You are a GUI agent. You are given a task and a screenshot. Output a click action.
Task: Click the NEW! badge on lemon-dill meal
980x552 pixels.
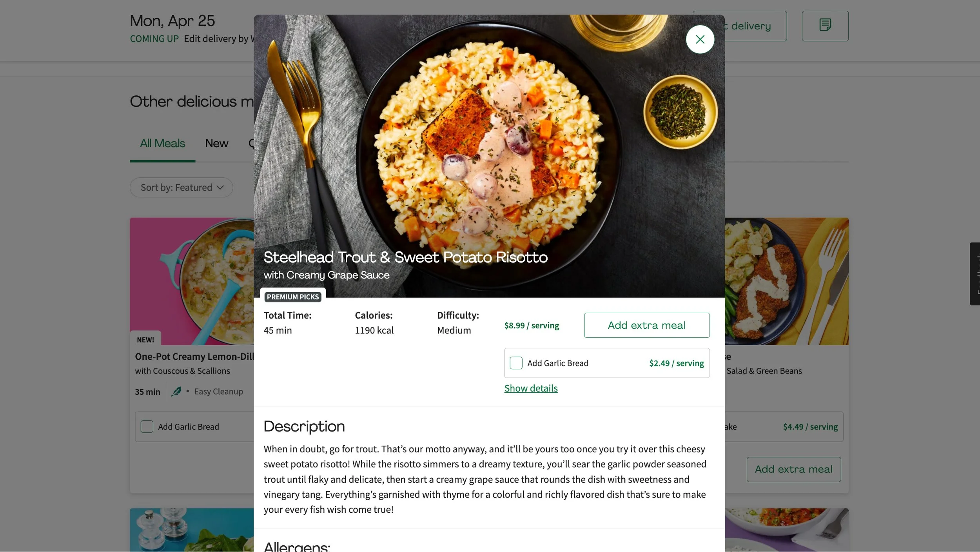[x=145, y=340]
